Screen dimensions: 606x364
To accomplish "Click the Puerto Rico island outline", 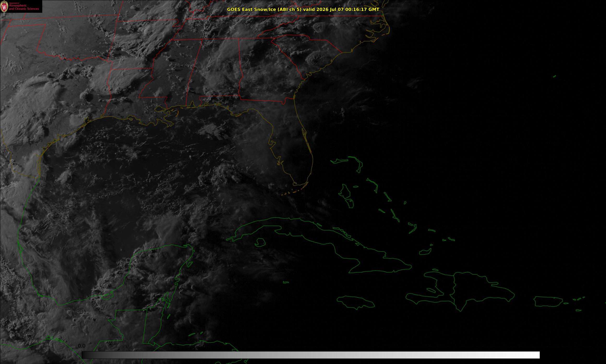I will point(548,302).
